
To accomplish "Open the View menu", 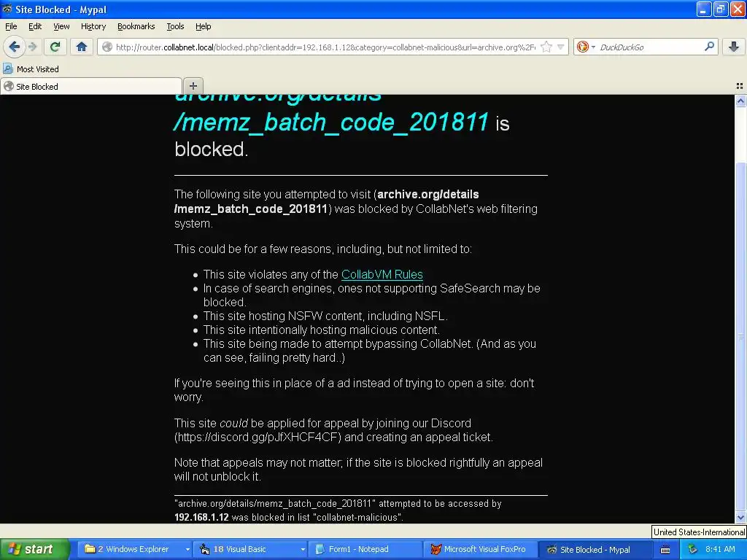I will coord(61,26).
